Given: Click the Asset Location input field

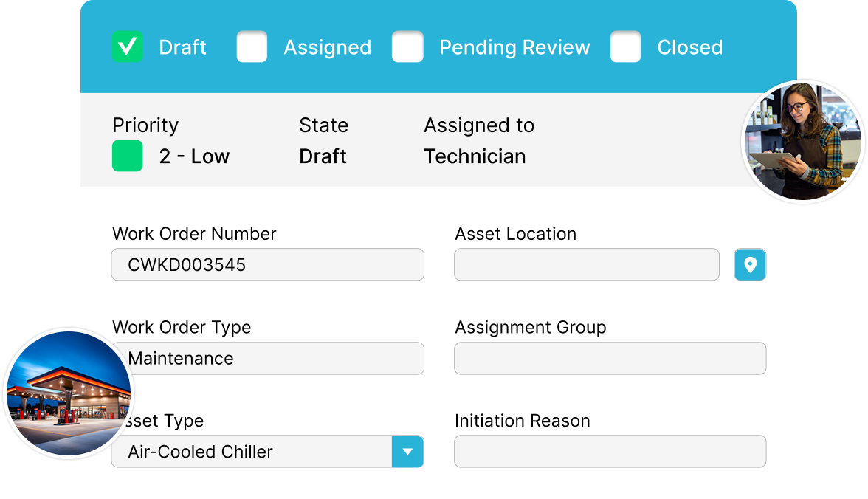Looking at the screenshot, I should point(586,265).
